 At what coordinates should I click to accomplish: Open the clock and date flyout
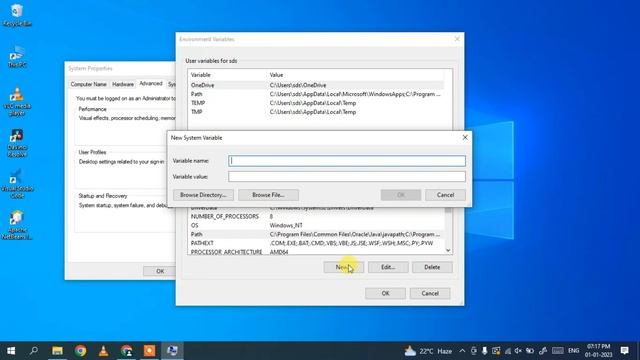(x=598, y=351)
